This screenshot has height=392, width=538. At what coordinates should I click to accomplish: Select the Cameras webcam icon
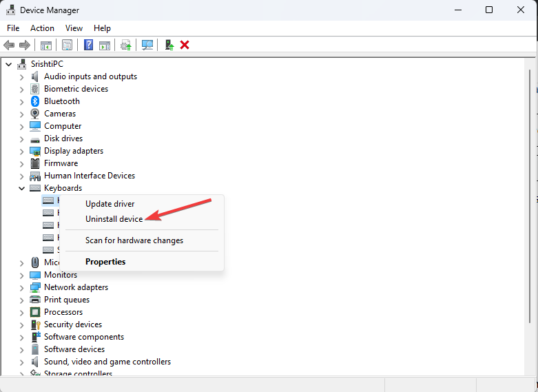pos(35,114)
